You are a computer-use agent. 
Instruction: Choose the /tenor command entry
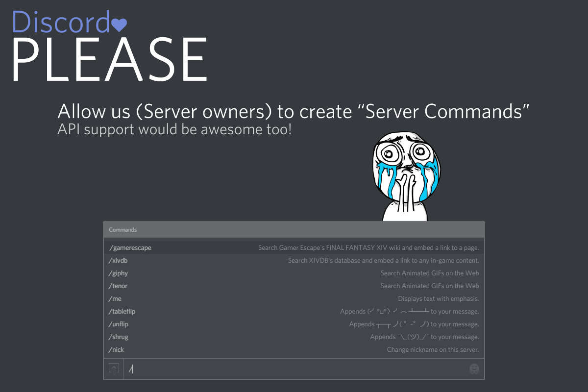[294, 286]
